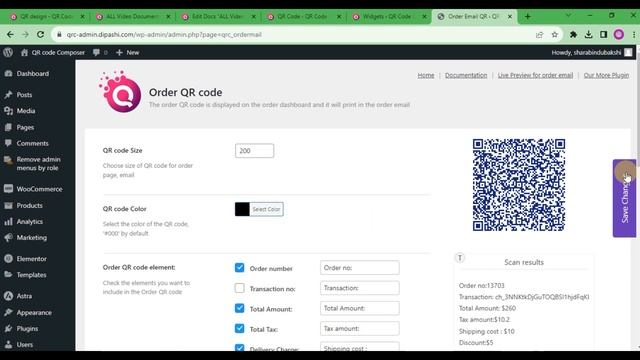
Task: Click the Users sidebar icon
Action: coord(8,344)
